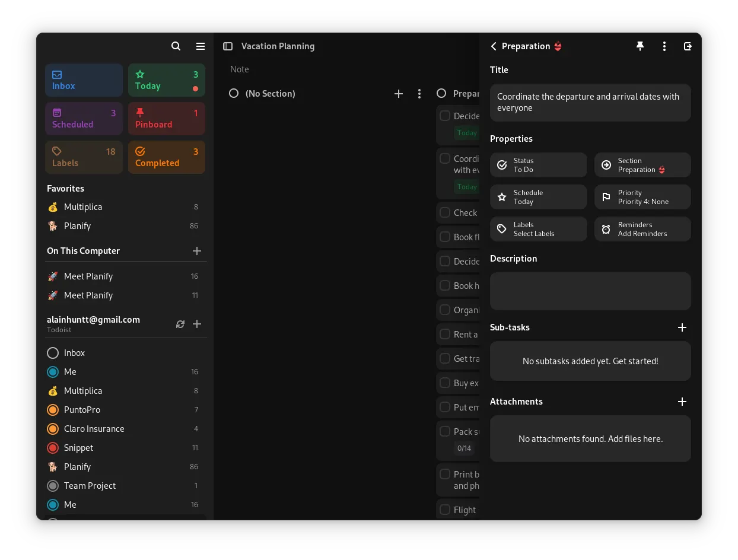The image size is (738, 560).
Task: Pin the task with pin icon
Action: click(640, 46)
